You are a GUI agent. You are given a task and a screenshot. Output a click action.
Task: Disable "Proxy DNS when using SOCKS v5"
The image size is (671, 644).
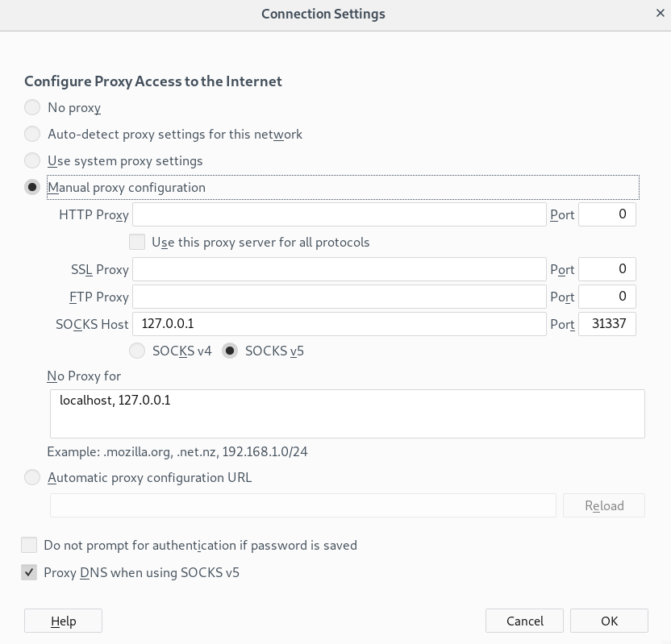click(x=29, y=572)
